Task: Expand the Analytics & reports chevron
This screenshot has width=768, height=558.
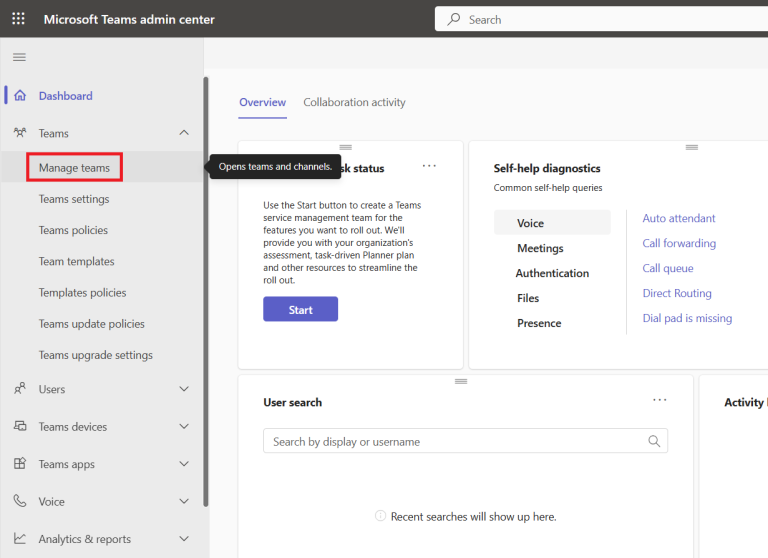Action: pos(184,538)
